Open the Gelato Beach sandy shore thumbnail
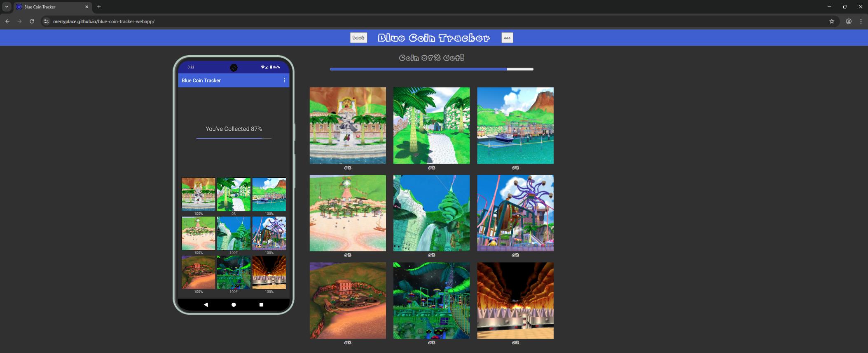Image resolution: width=868 pixels, height=353 pixels. coord(348,213)
